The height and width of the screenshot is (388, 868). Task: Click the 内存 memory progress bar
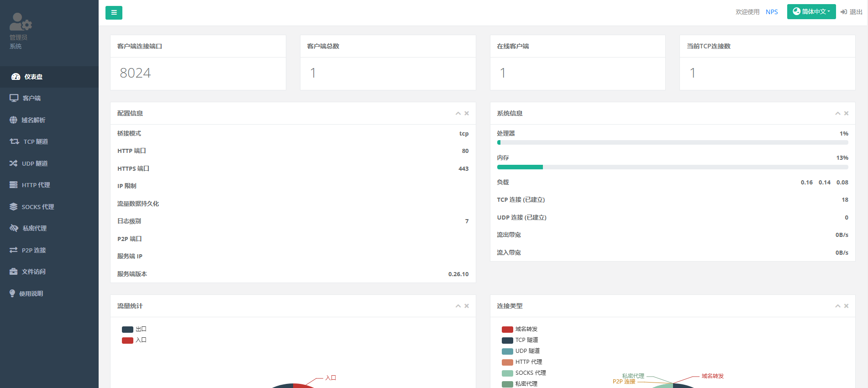pyautogui.click(x=673, y=167)
